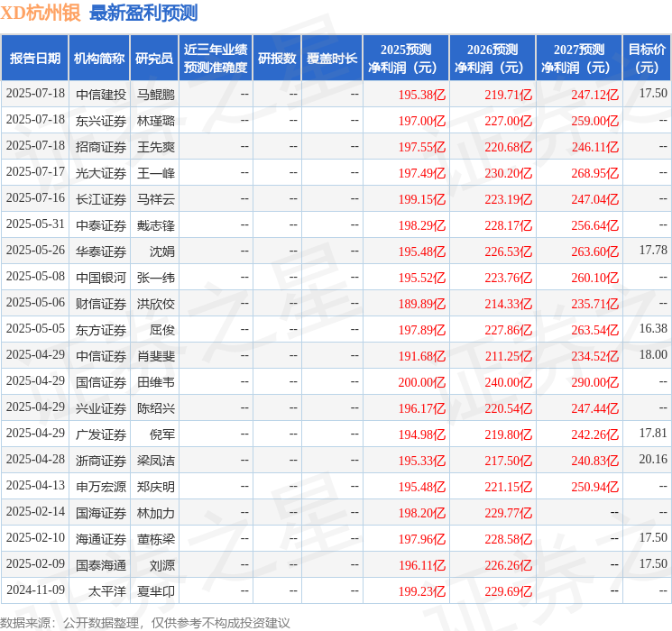Image resolution: width=672 pixels, height=631 pixels.
Task: Click analyst name 郑庆明
Action: [x=156, y=487]
